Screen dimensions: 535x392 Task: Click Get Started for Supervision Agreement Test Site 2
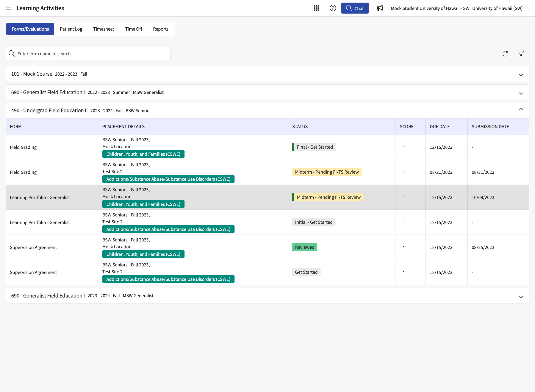pos(306,272)
